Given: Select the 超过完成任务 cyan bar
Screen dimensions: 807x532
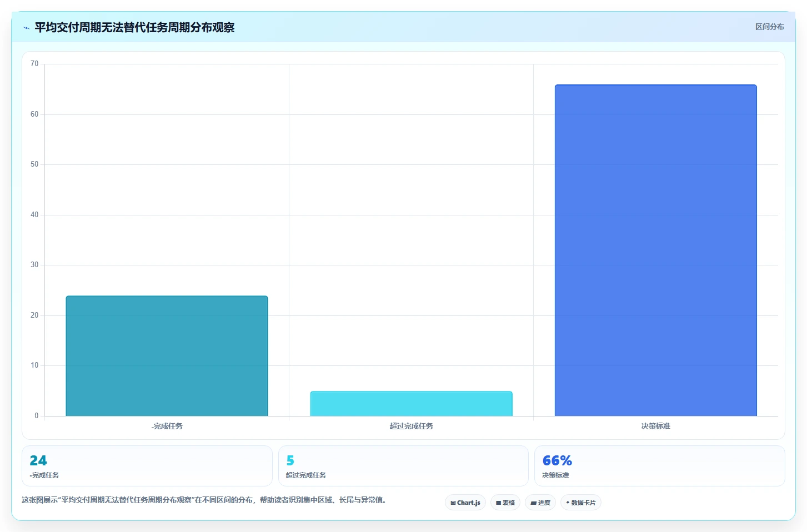Looking at the screenshot, I should coord(411,404).
